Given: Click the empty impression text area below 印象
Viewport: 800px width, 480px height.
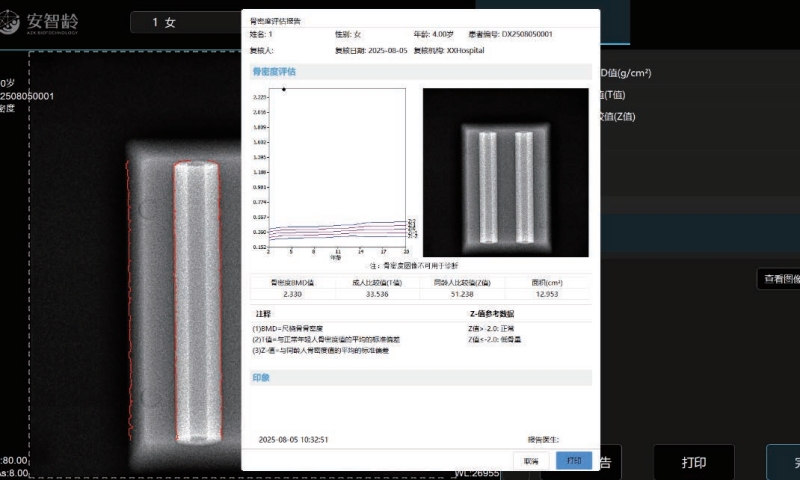Looking at the screenshot, I should click(x=420, y=408).
